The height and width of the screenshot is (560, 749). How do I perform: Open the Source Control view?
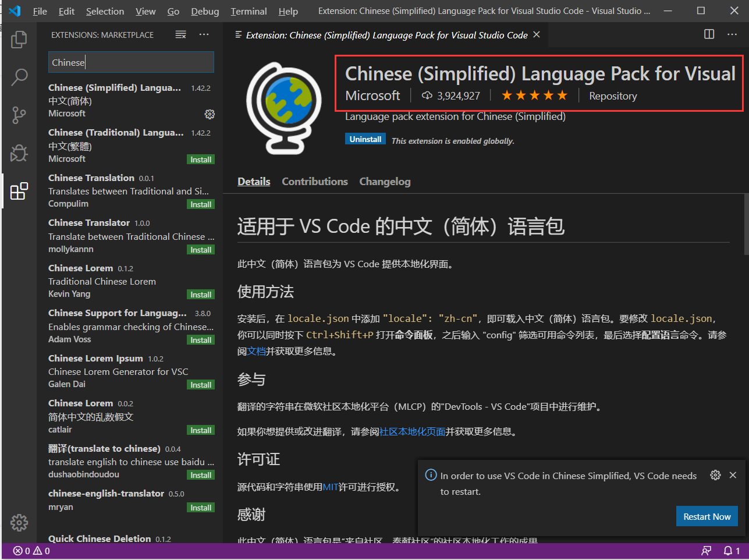pos(19,115)
